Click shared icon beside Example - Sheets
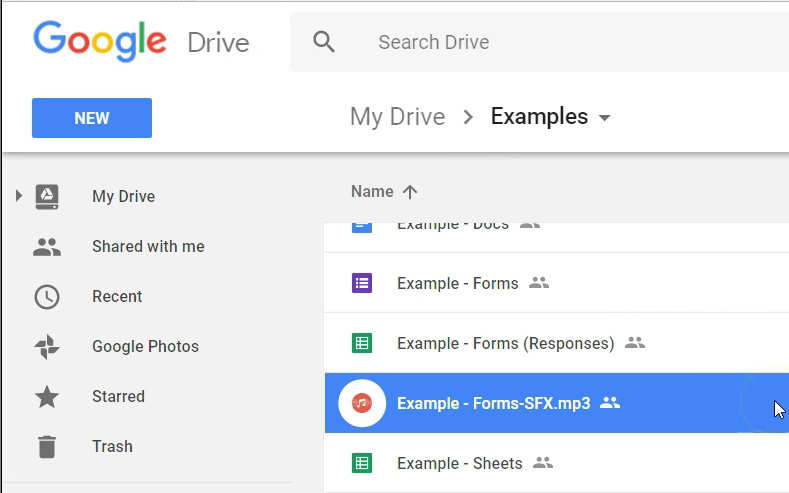The width and height of the screenshot is (789, 493). pos(543,462)
